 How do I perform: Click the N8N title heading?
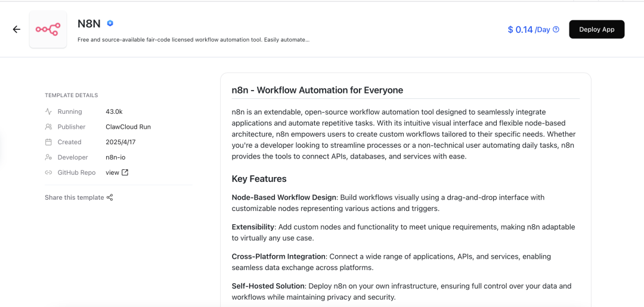[x=89, y=23]
